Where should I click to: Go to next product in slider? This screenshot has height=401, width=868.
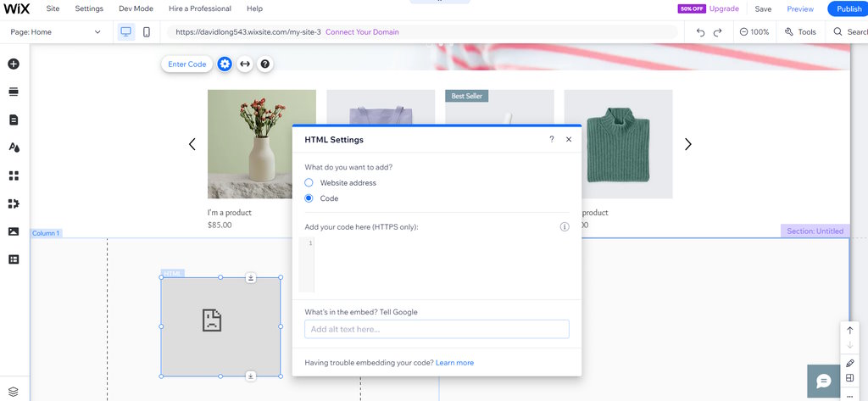coord(688,144)
